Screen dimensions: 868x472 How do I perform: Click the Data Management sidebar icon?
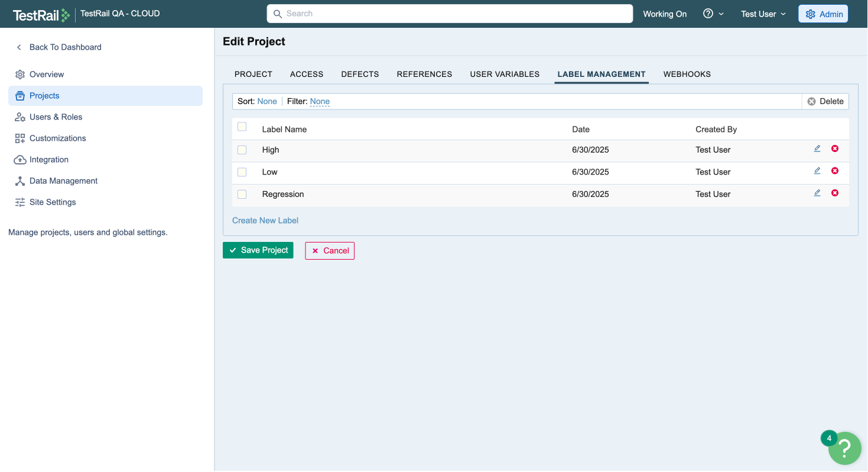click(20, 181)
